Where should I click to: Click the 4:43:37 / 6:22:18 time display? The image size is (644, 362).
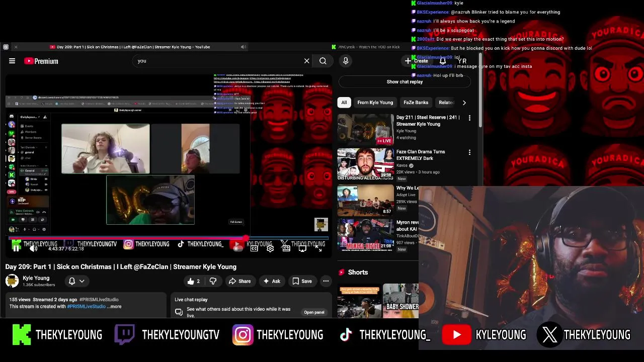[66, 249]
